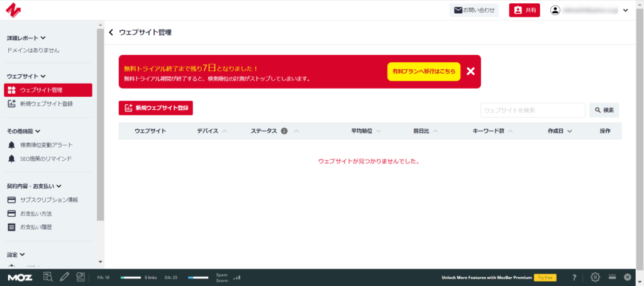
Task: Open 検索順位変動アラート menu item
Action: [47, 145]
